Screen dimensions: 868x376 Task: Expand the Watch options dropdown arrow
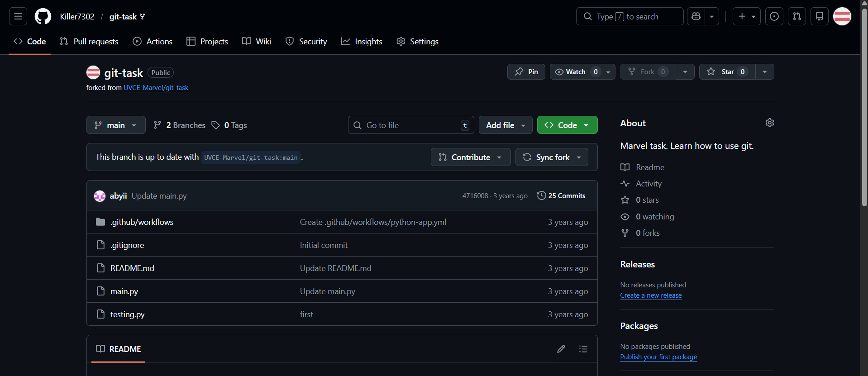[608, 71]
